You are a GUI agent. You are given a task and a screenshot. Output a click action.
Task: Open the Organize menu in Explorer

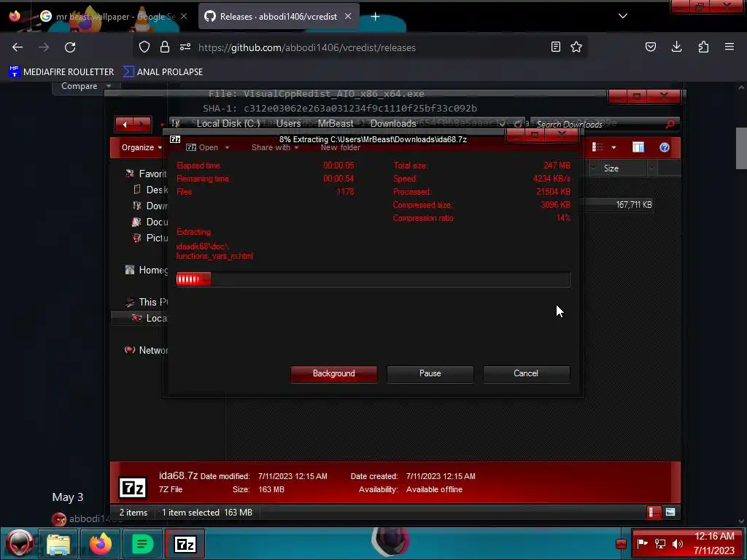click(x=142, y=147)
